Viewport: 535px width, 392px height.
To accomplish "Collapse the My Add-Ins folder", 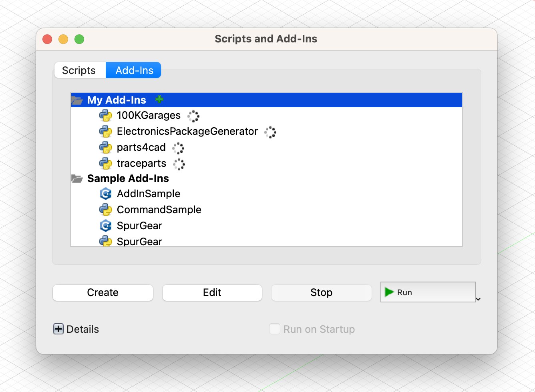I will (77, 100).
